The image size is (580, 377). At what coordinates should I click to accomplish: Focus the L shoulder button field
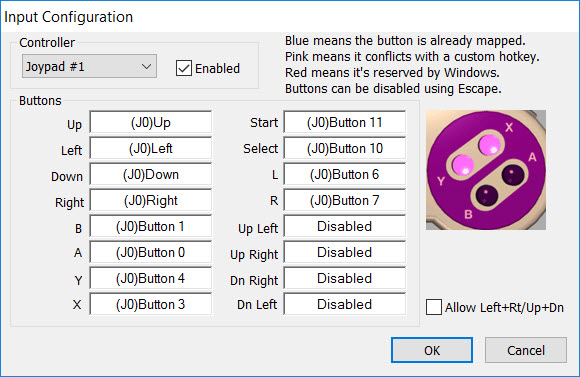(344, 174)
